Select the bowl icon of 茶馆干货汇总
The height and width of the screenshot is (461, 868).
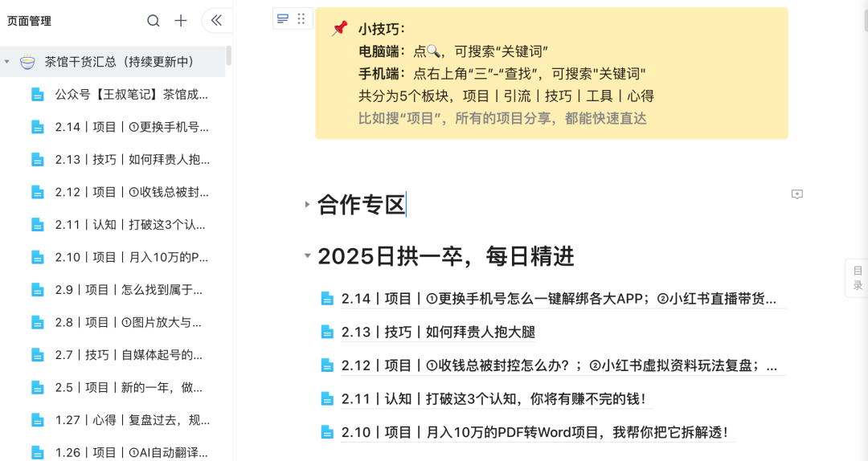click(x=27, y=62)
